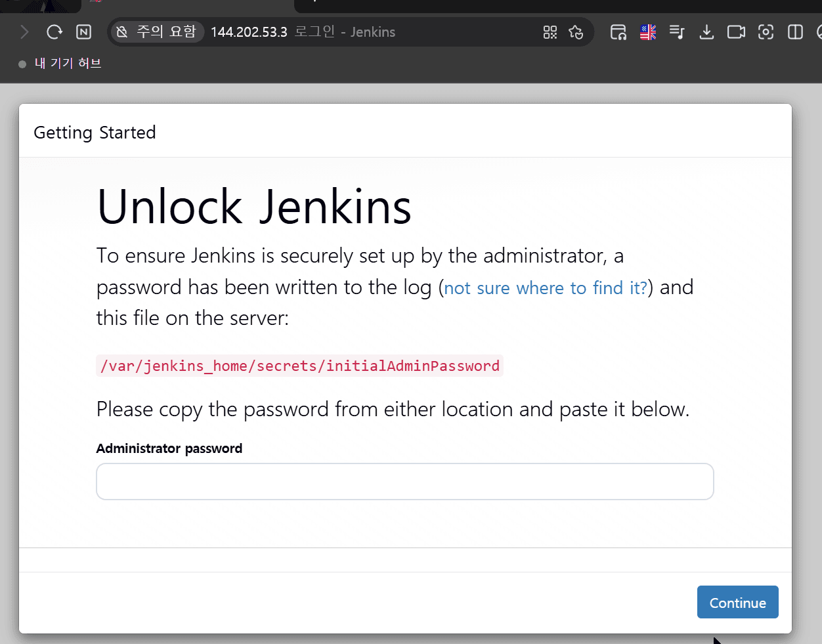Open the window-with-headphones toolbar icon

pos(618,32)
